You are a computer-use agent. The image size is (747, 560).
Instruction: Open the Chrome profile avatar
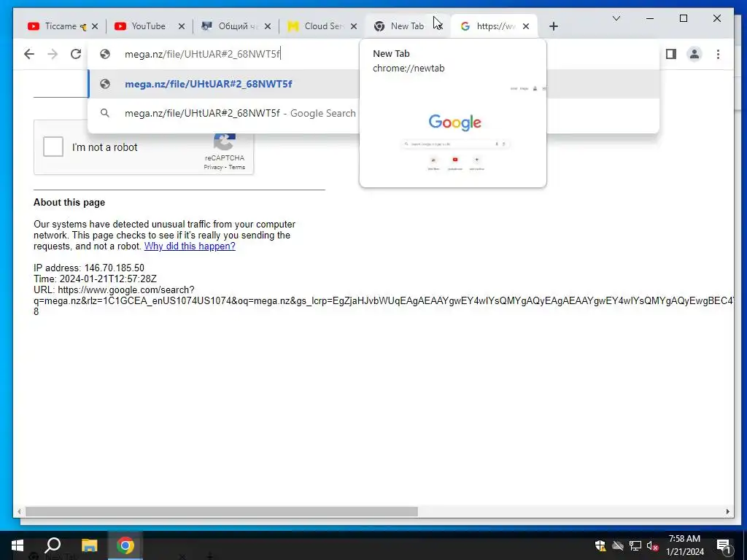694,54
